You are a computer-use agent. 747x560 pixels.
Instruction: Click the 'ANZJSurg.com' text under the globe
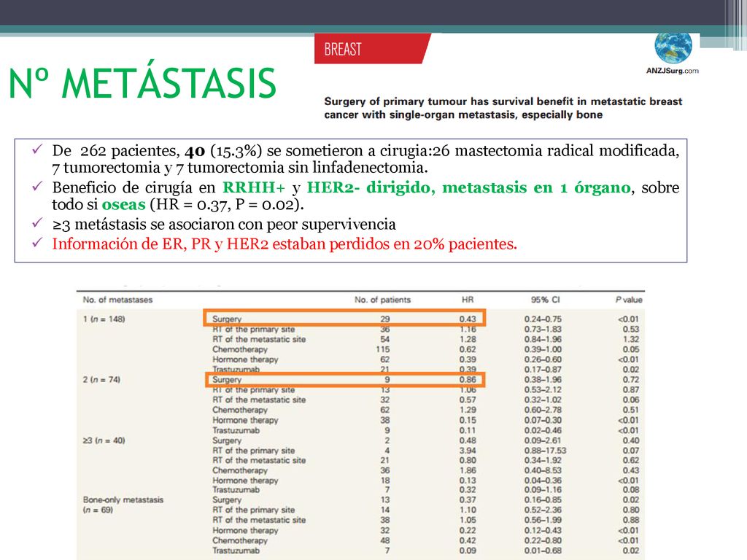point(672,71)
